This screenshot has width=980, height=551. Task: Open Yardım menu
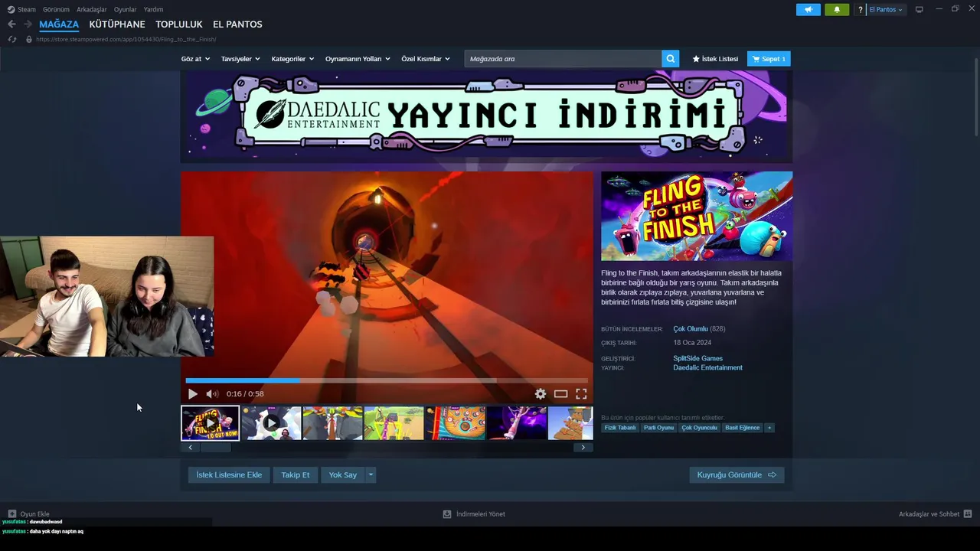tap(154, 9)
